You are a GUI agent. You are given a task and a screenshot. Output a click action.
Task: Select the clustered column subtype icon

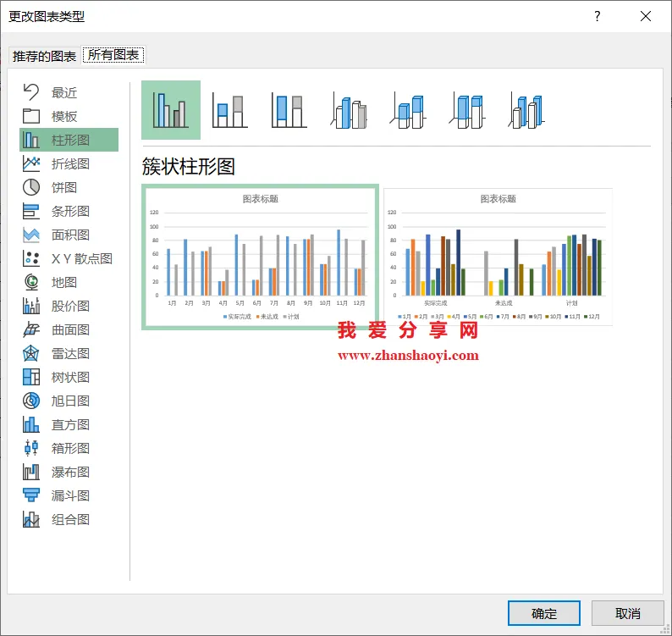(171, 110)
